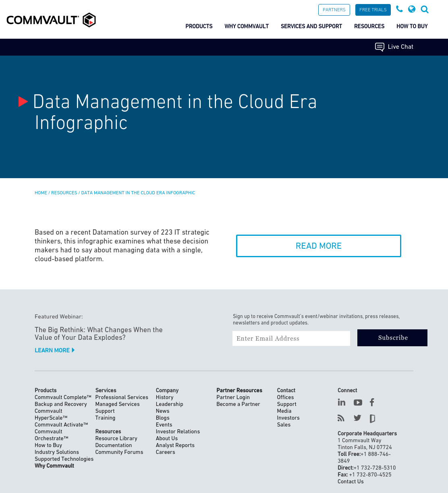The width and height of the screenshot is (448, 493).
Task: Open Become a Partner footer link
Action: tap(239, 404)
